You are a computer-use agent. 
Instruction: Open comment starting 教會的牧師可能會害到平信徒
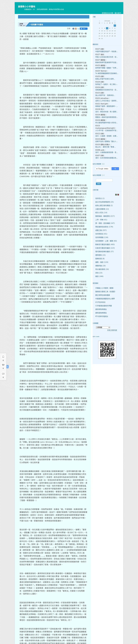coord(106,62)
